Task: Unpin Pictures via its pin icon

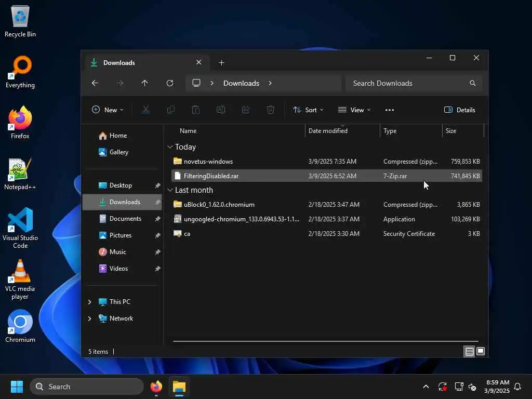Action: [x=157, y=235]
